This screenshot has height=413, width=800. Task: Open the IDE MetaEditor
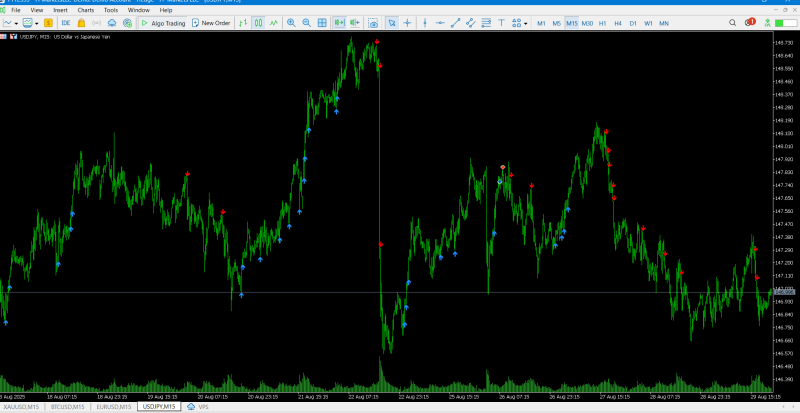click(x=66, y=23)
